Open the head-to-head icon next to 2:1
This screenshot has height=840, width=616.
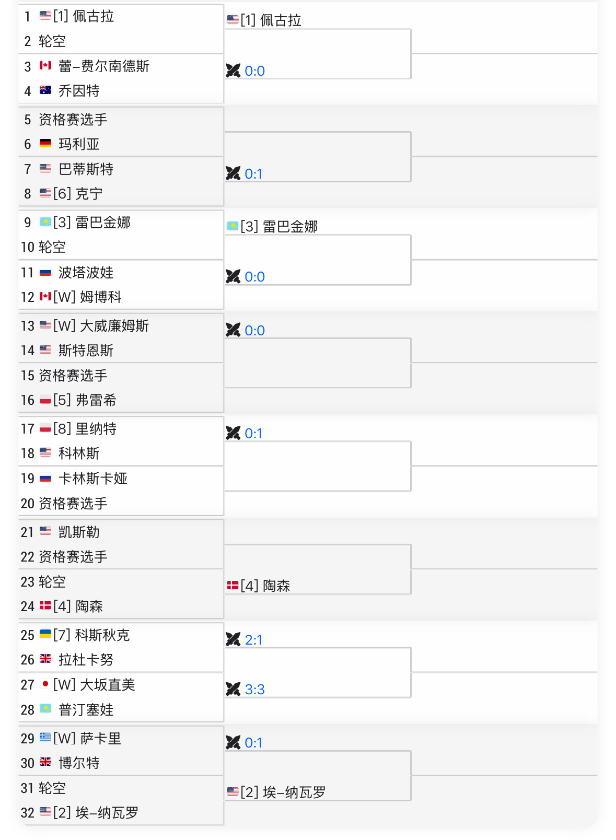pyautogui.click(x=233, y=639)
